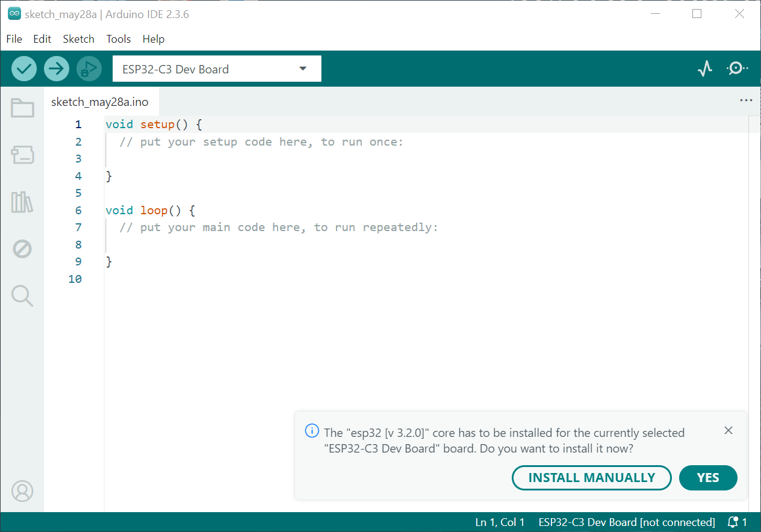Click the closing brace on line 4
Viewport: 761px width, 532px height.
[109, 176]
